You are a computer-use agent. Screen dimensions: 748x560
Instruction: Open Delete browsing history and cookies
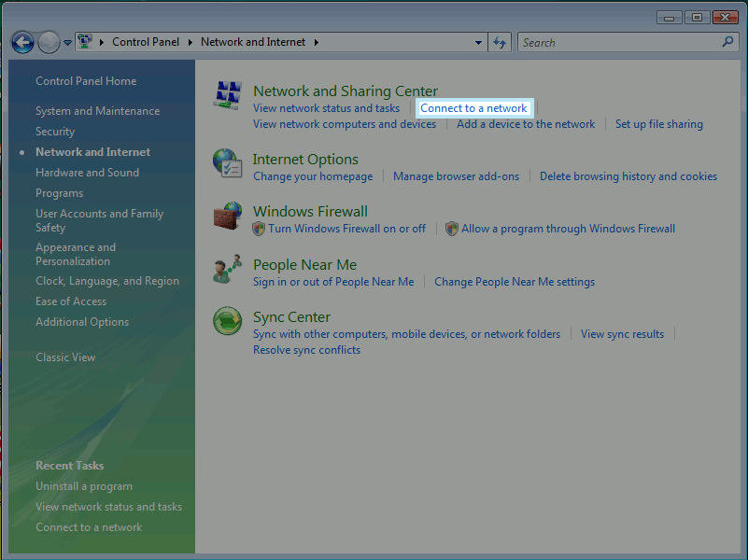pyautogui.click(x=628, y=176)
